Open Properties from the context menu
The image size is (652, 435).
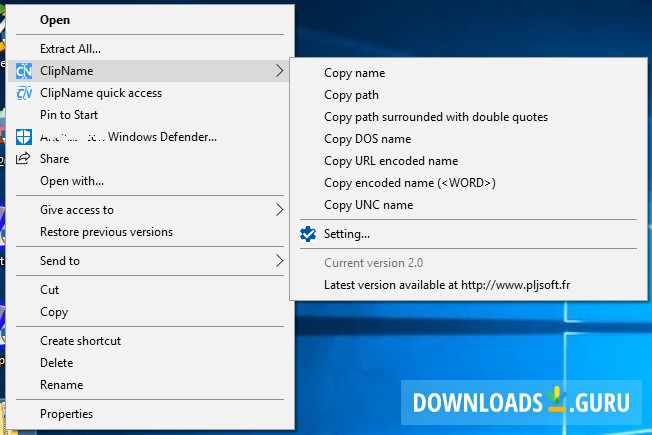(150, 414)
